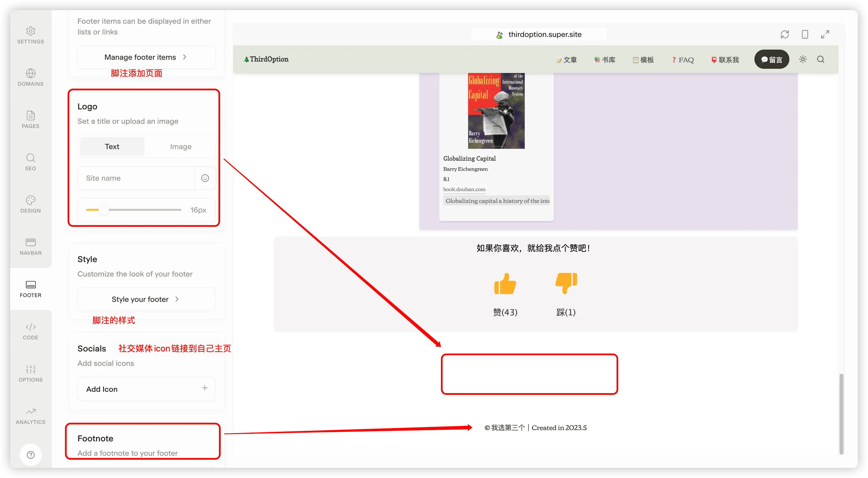Open the Domains sidebar section
This screenshot has width=868, height=478.
(30, 77)
